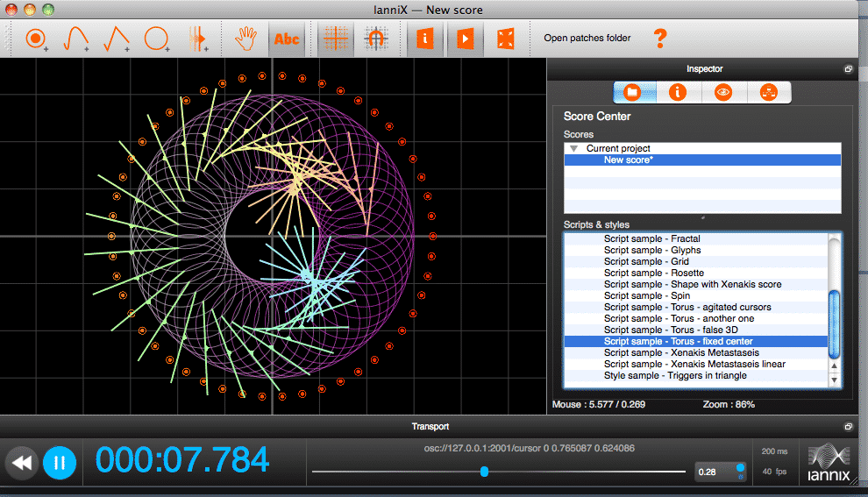Collapse the Current project tree
Screen dimensions: 868x497
coord(574,148)
